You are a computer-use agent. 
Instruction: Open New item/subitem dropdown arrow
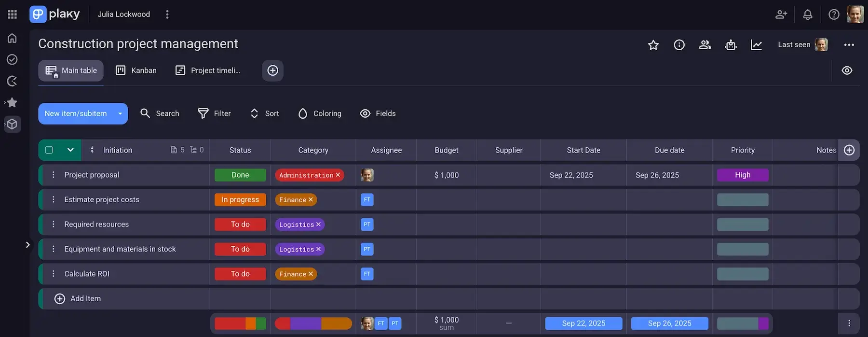click(120, 114)
